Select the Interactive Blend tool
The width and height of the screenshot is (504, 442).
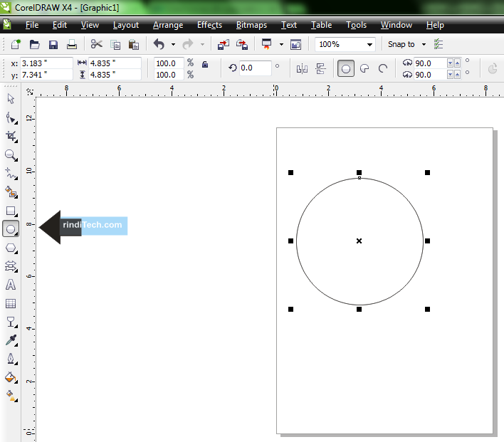click(11, 322)
